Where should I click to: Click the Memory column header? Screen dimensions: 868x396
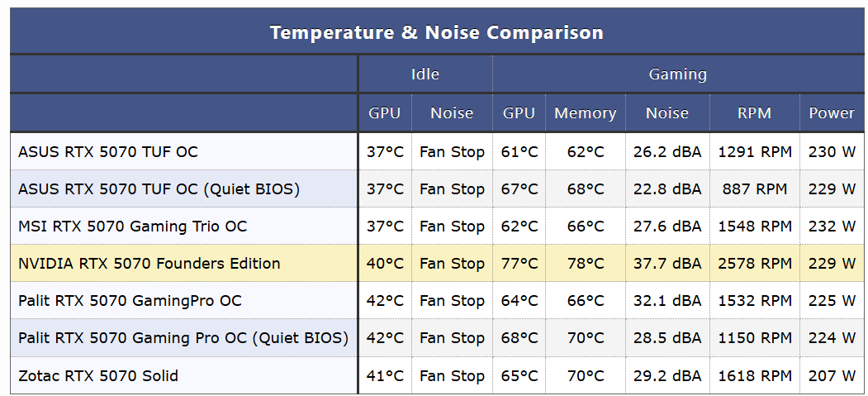click(x=585, y=113)
